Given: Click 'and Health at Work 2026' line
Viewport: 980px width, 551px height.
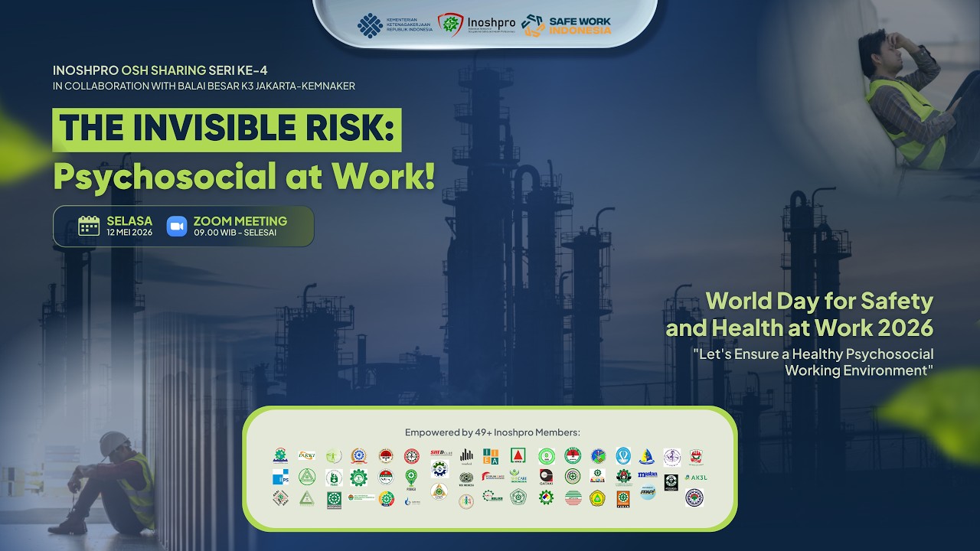Looking at the screenshot, I should 799,328.
